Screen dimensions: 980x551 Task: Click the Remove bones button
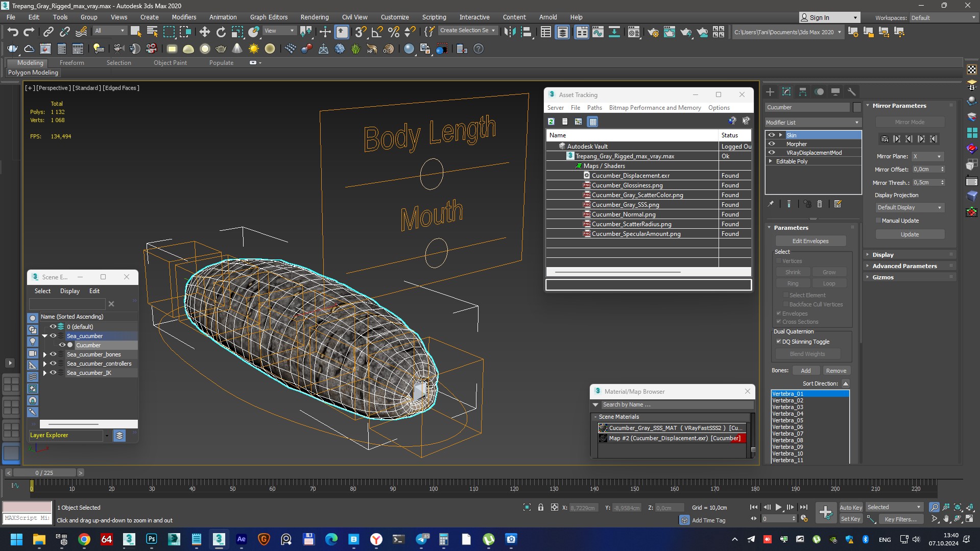(x=836, y=371)
